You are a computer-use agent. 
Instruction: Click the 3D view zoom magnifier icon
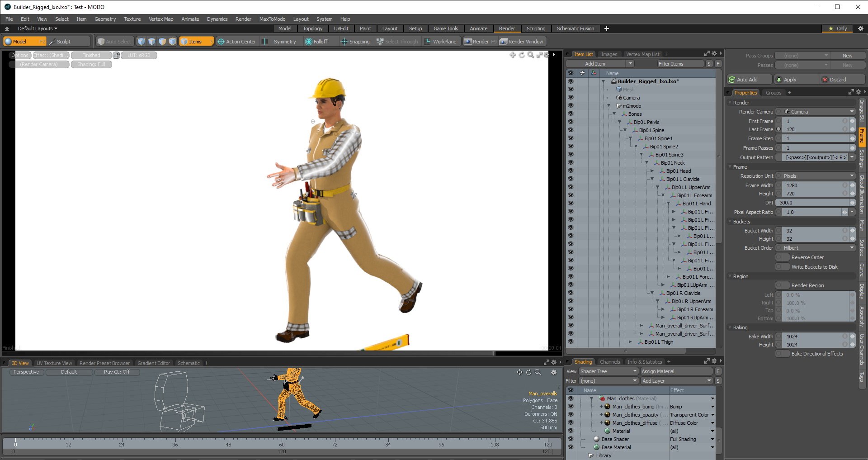click(538, 372)
